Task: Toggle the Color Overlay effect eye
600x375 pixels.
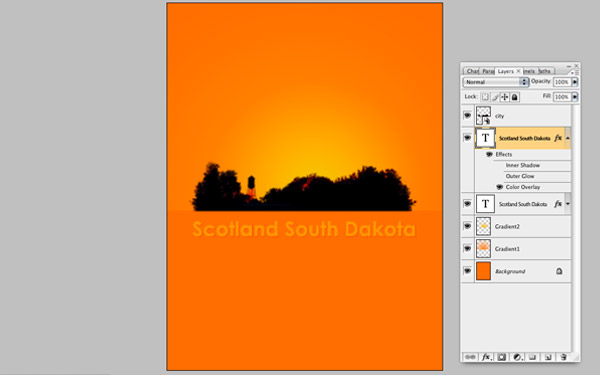Action: tap(499, 187)
